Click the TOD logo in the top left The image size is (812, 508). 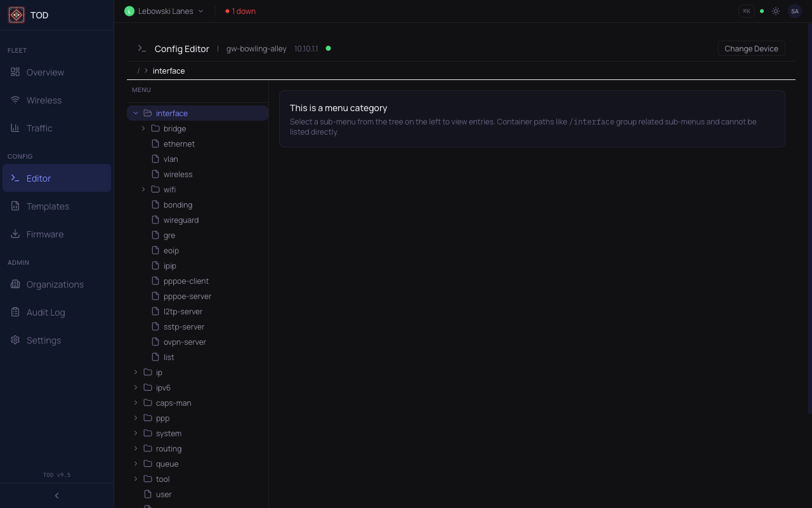click(16, 15)
